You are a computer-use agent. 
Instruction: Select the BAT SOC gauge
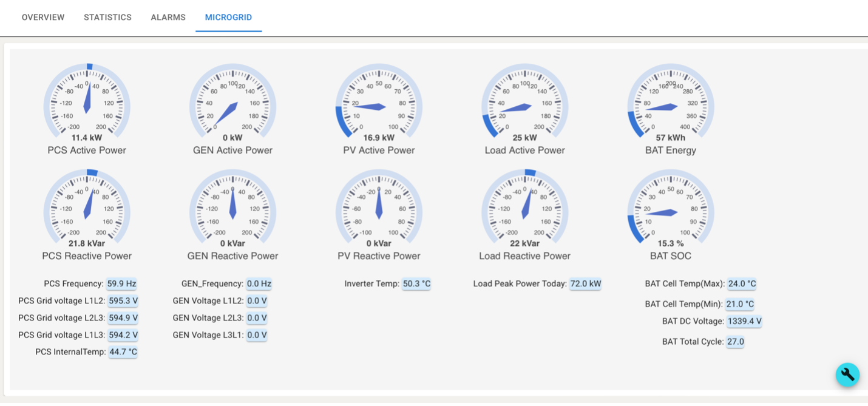point(670,211)
